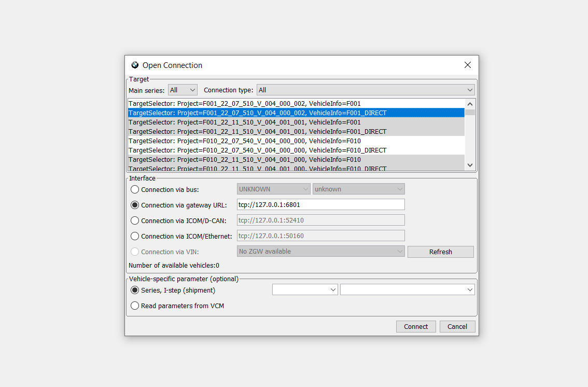Open the Main series dropdown
The width and height of the screenshot is (588, 387).
(x=183, y=90)
